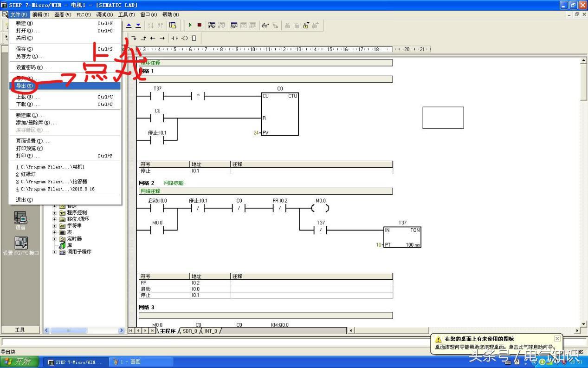Open the PLC menu
The height and width of the screenshot is (368, 588).
(84, 14)
